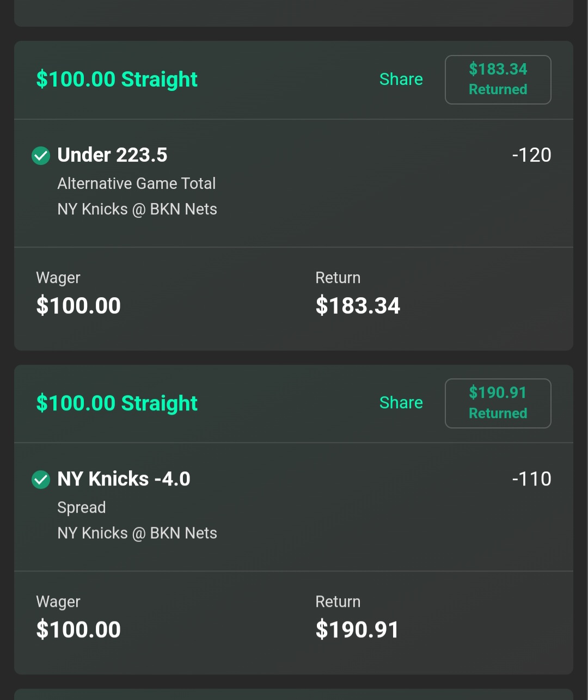Tap Share on the Knicks spread bet
This screenshot has height=700, width=588.
tap(401, 403)
